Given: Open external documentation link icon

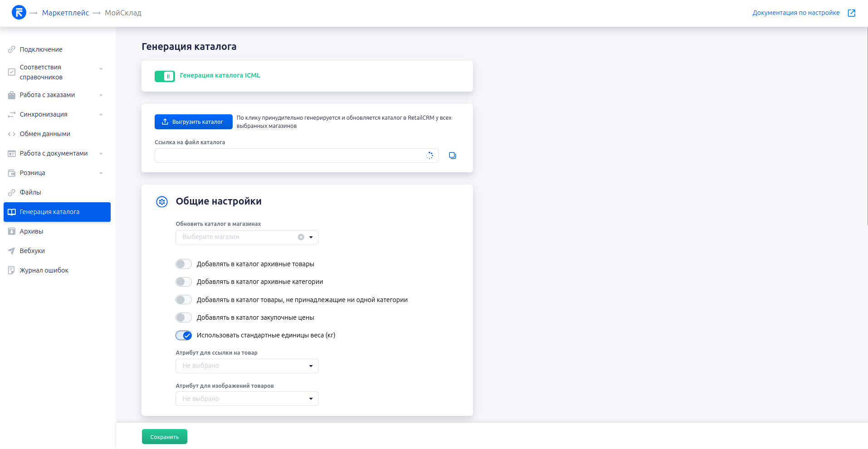Looking at the screenshot, I should [x=851, y=13].
